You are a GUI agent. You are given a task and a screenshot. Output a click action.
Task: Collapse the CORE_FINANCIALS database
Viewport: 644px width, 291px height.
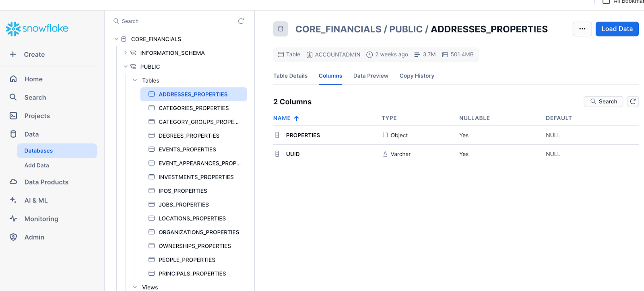click(x=116, y=39)
